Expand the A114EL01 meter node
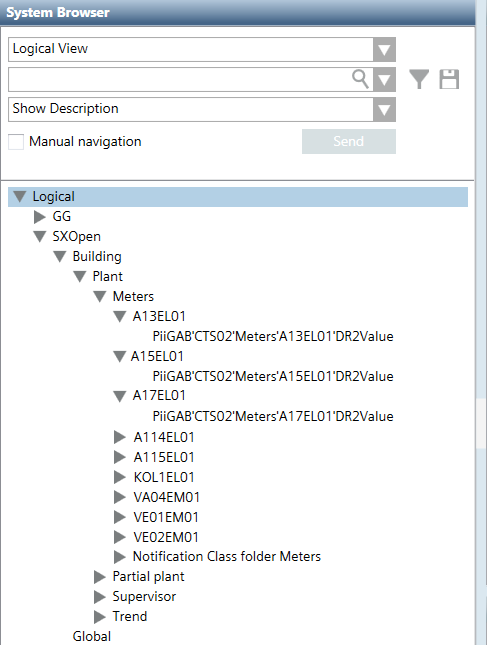This screenshot has height=645, width=487. [x=119, y=437]
